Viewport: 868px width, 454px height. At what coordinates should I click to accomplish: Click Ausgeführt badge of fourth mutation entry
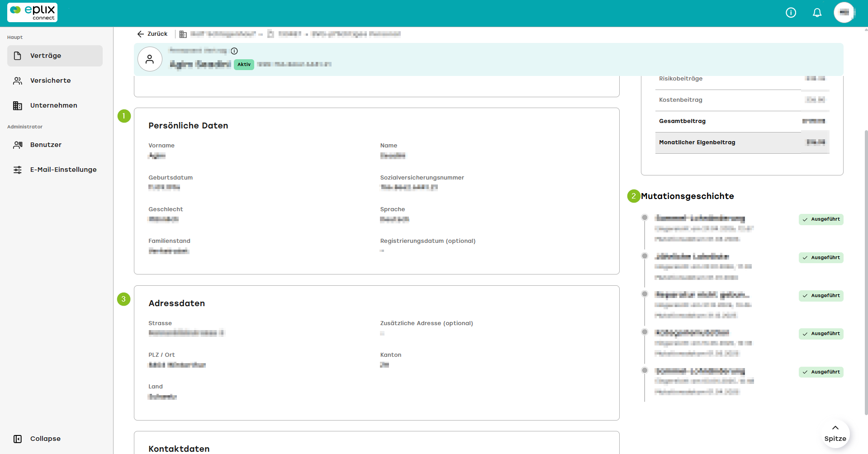point(821,334)
